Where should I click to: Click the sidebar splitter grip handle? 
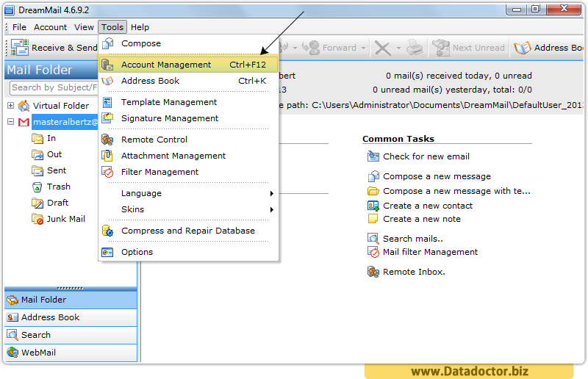(x=70, y=288)
